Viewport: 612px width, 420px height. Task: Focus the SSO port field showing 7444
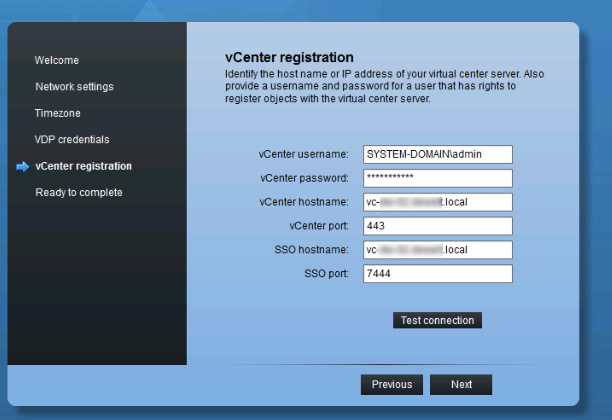[438, 274]
